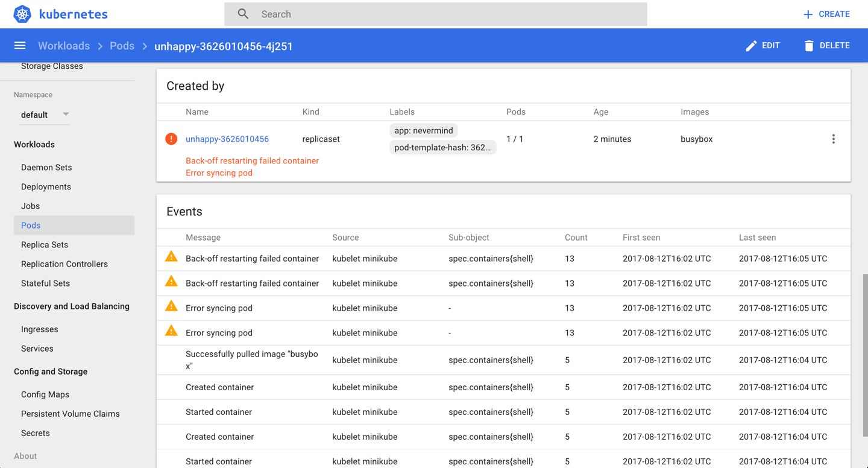Click inside the Search field
The height and width of the screenshot is (468, 868).
(x=436, y=14)
